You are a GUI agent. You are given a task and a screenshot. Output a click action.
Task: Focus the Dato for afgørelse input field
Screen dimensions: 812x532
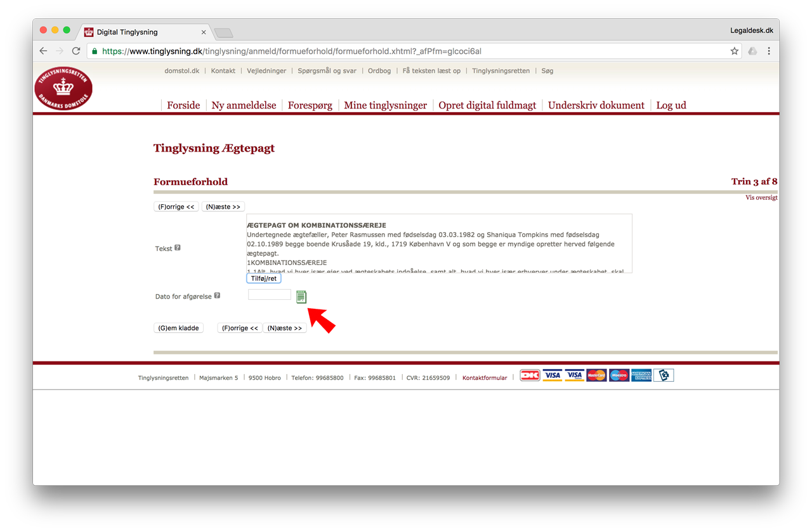pyautogui.click(x=270, y=295)
